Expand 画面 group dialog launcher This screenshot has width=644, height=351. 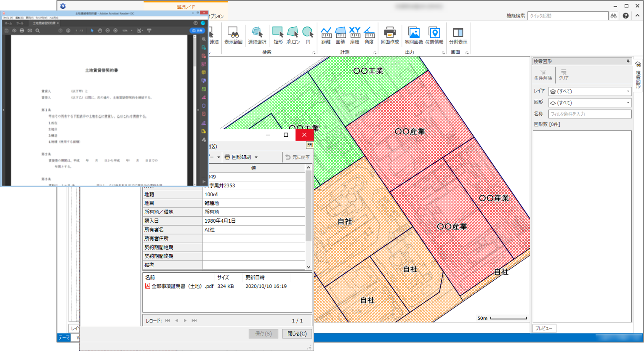coord(467,53)
